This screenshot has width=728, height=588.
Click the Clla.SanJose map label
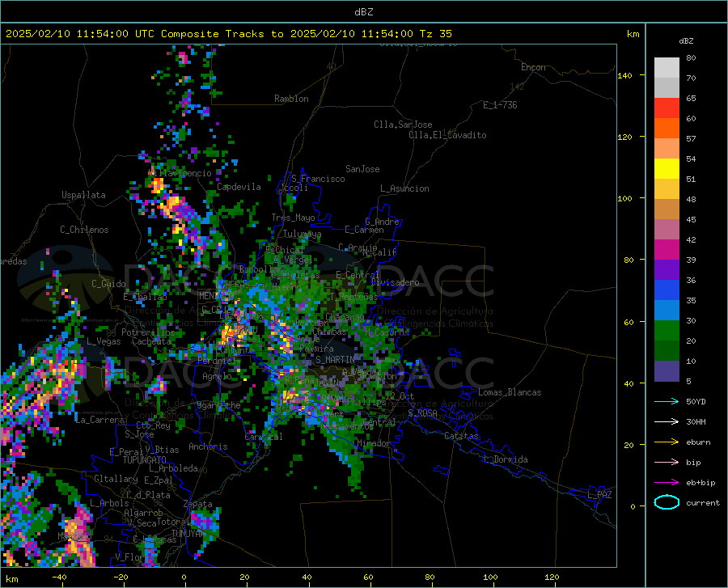pyautogui.click(x=403, y=125)
